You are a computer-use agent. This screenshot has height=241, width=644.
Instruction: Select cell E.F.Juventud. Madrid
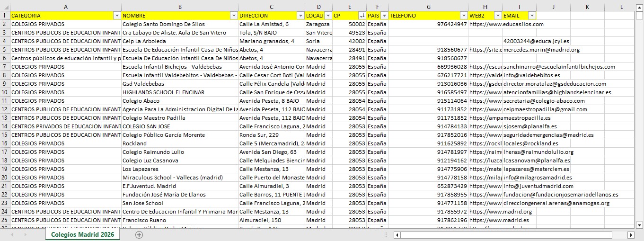point(179,186)
